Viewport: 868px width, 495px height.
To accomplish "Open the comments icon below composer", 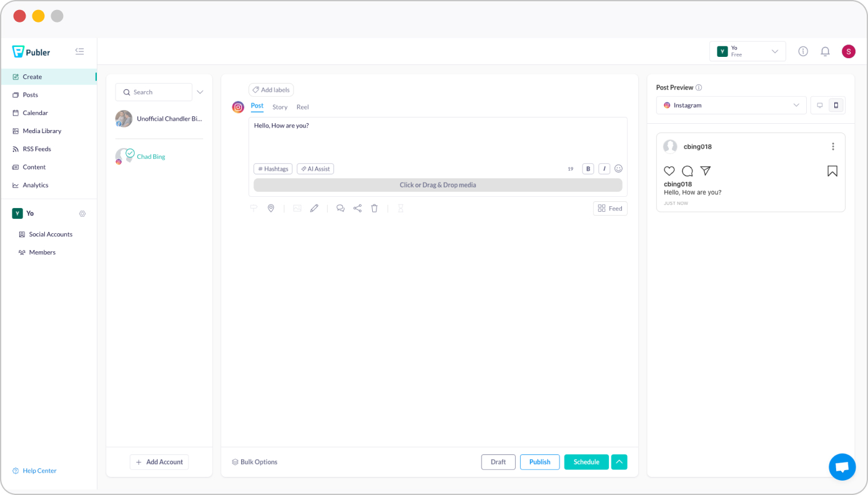I will [x=340, y=209].
